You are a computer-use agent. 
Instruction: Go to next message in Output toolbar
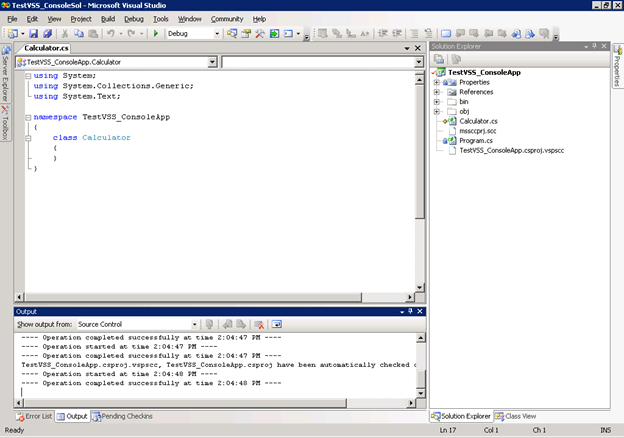coord(241,325)
